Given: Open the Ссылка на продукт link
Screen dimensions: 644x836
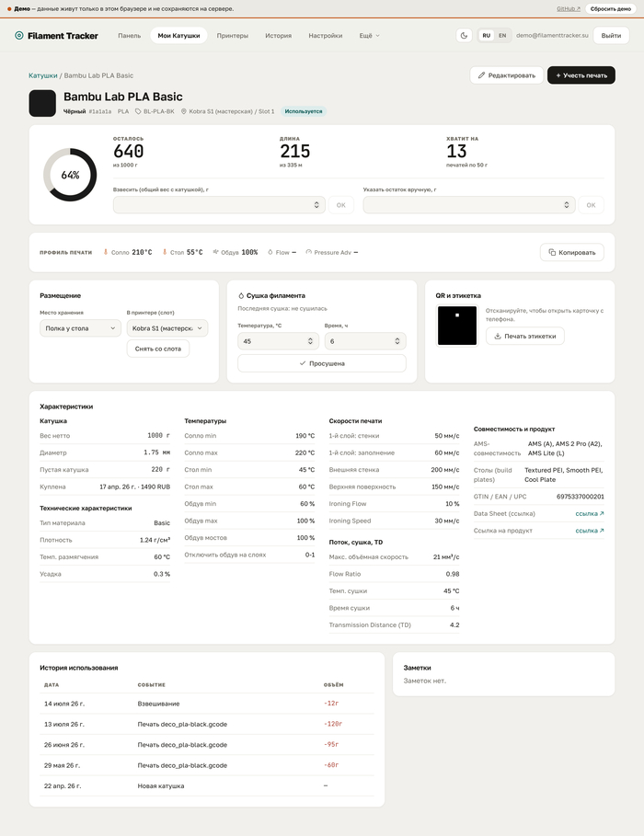Looking at the screenshot, I should pos(590,531).
